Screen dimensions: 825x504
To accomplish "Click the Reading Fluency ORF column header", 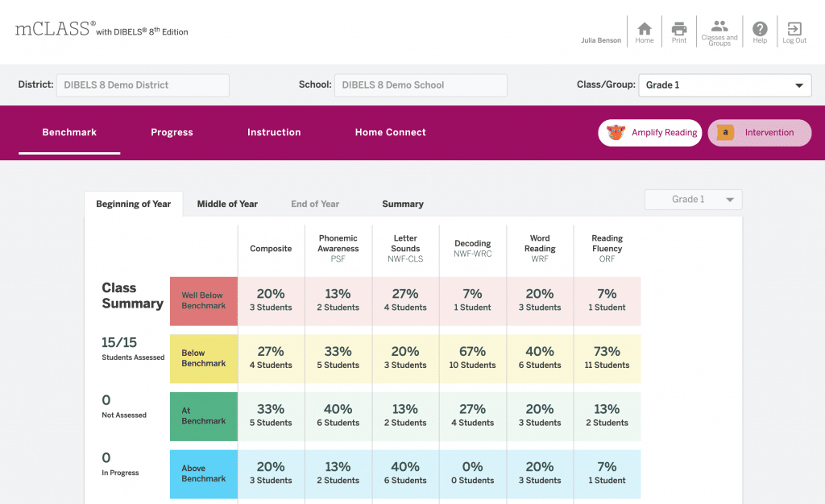I will (x=607, y=249).
